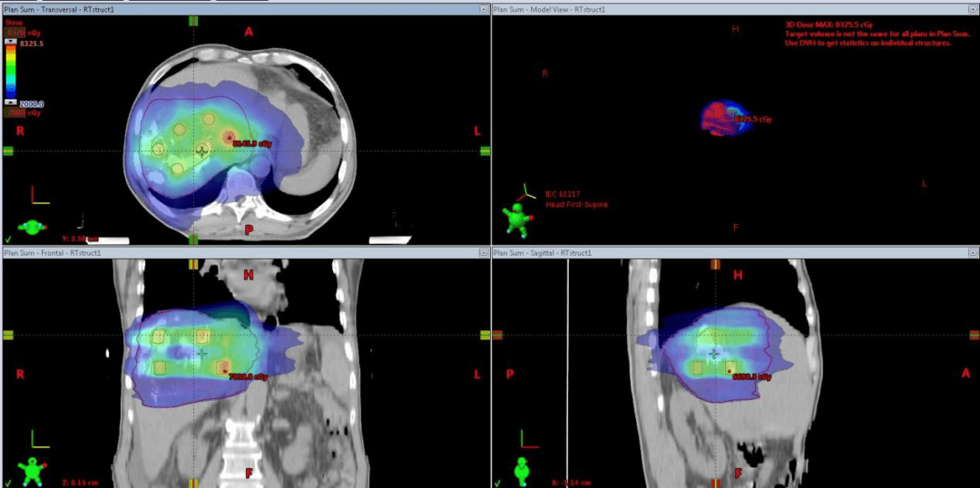The width and height of the screenshot is (980, 488).
Task: Click the green checkmark in Sagittal view
Action: point(495,482)
